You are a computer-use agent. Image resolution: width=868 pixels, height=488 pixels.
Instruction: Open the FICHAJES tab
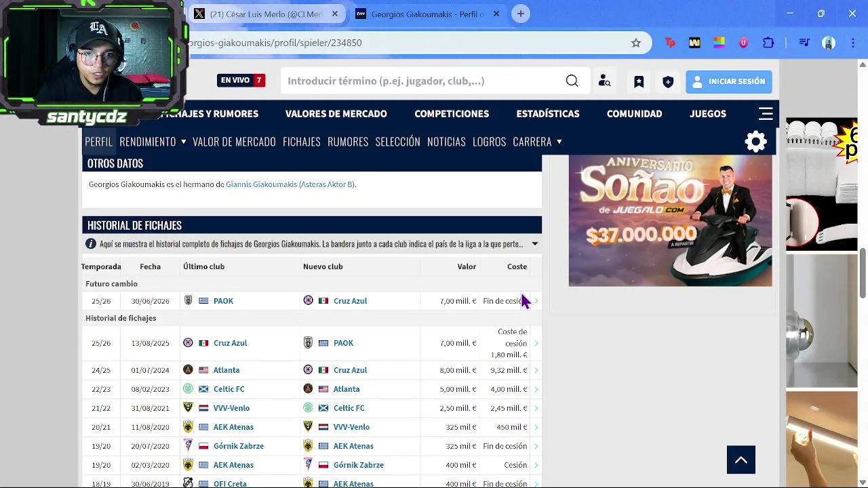[302, 142]
